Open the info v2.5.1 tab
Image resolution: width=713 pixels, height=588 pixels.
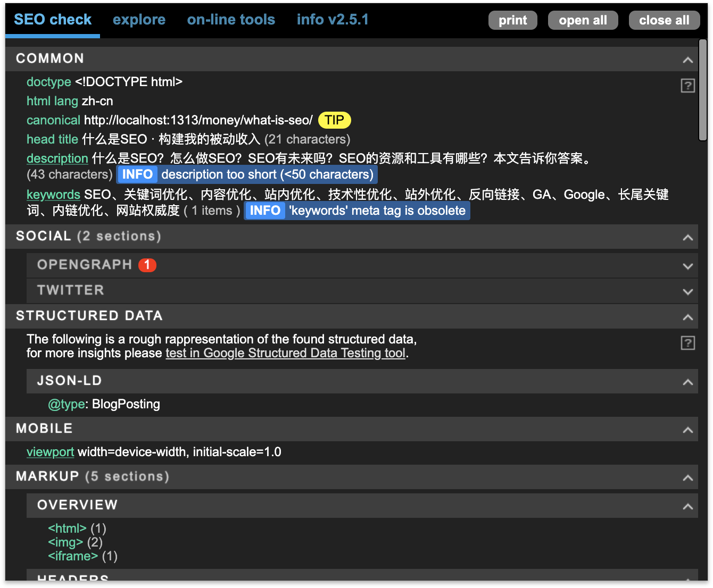pos(333,20)
